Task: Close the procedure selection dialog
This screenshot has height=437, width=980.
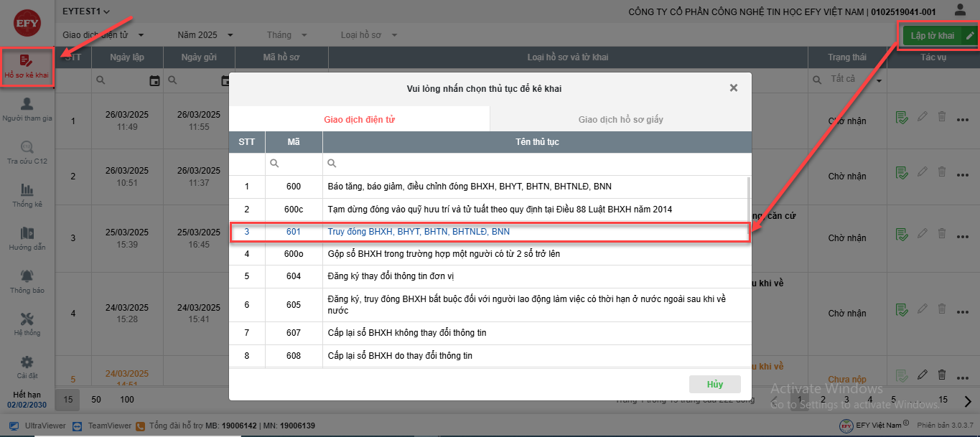Action: pos(733,88)
